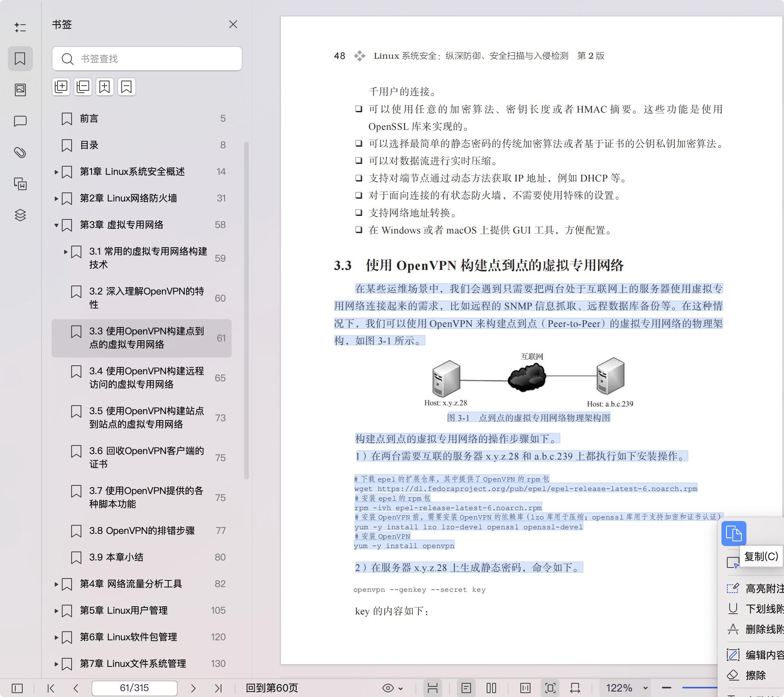Image resolution: width=784 pixels, height=697 pixels.
Task: Expand 第4章 网络流量分析工具 bookmark
Action: click(x=56, y=584)
